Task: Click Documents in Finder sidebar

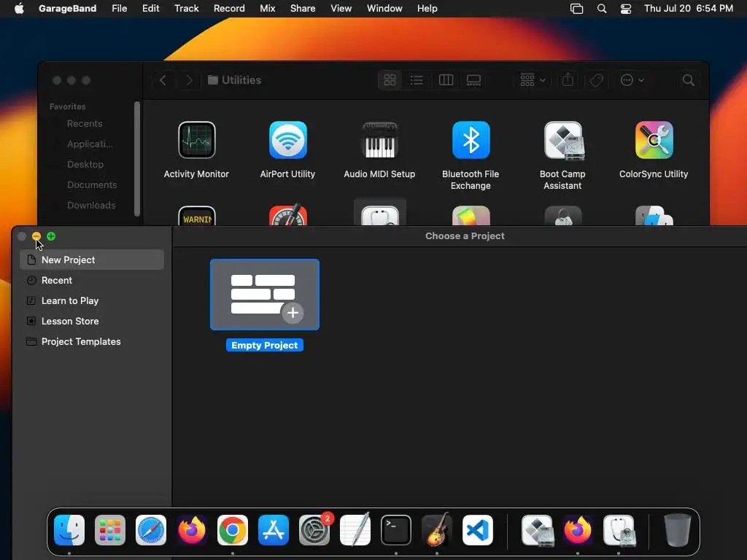Action: point(91,184)
